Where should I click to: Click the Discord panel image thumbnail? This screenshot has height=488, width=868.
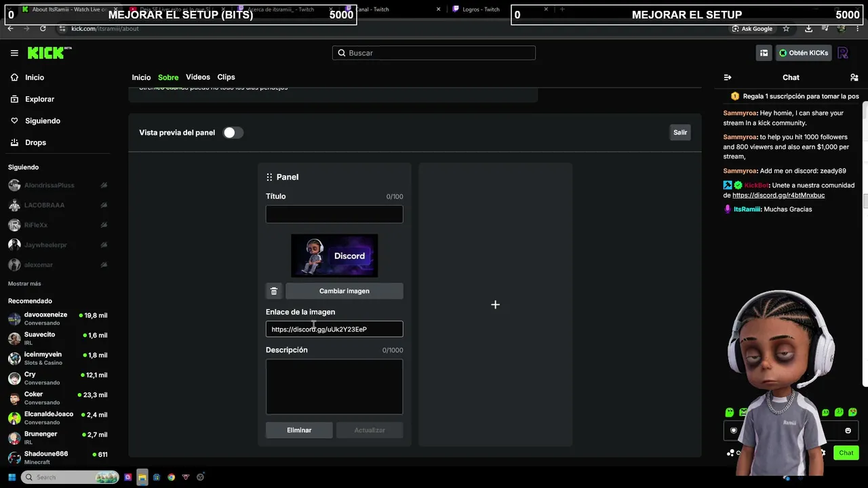point(334,256)
